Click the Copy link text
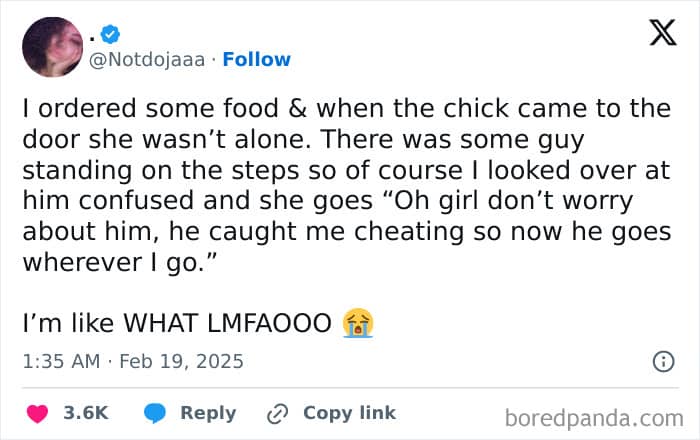This screenshot has height=440, width=700. pos(349,413)
